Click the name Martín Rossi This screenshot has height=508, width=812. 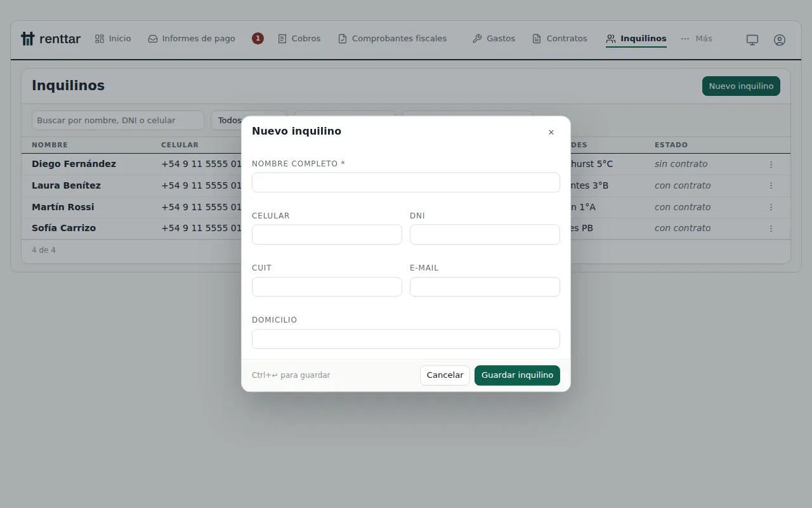[63, 207]
